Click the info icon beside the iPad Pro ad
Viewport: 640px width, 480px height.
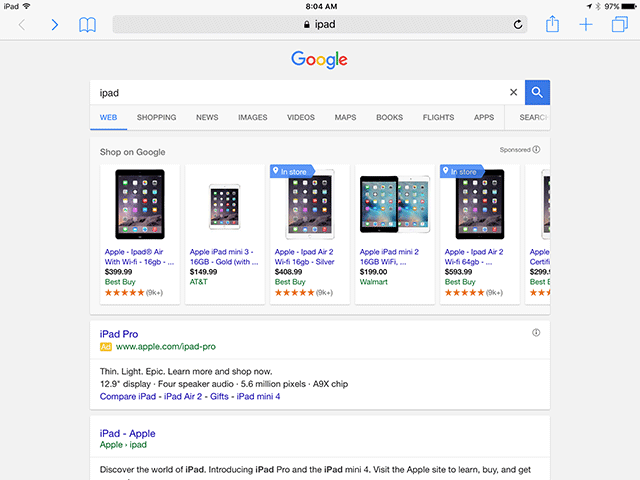[x=536, y=332]
